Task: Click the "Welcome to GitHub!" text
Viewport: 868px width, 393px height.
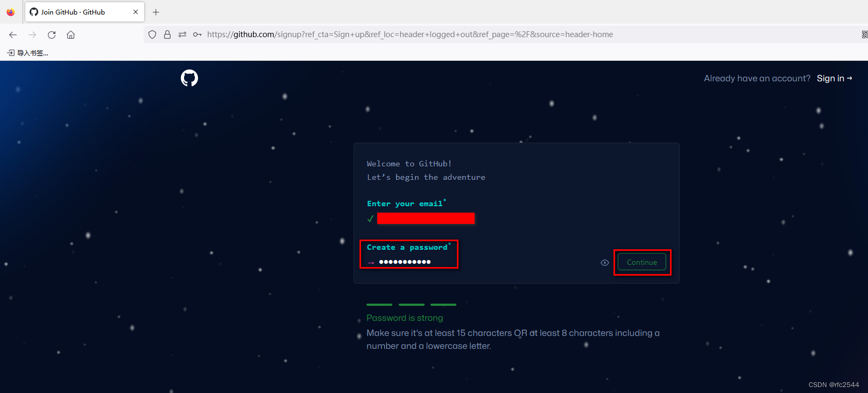Action: [x=409, y=164]
